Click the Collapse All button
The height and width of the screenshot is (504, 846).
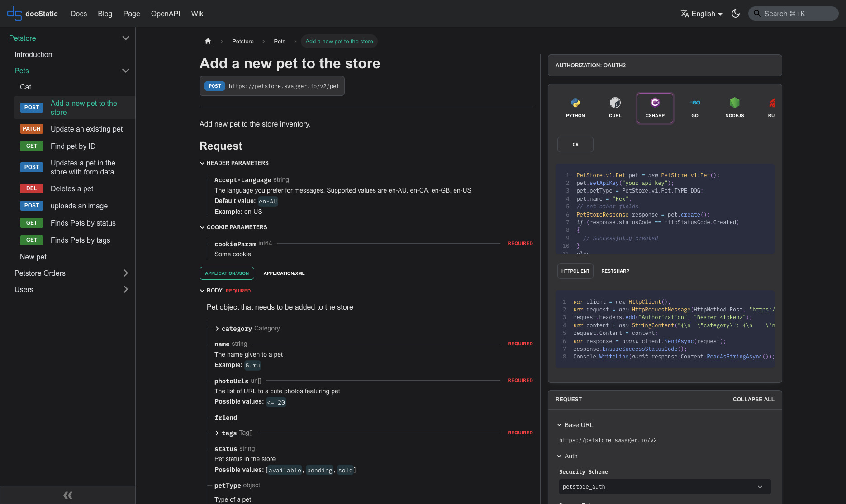(x=753, y=400)
